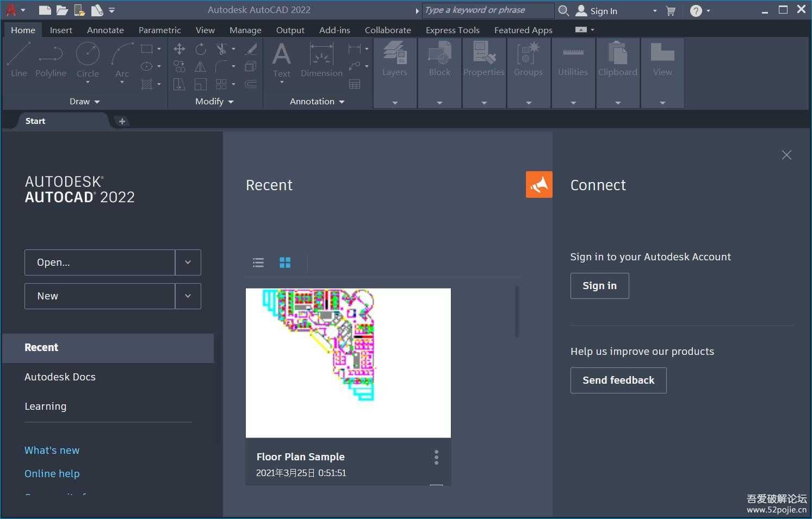The width and height of the screenshot is (812, 519).
Task: Click the Text annotation tool
Action: pos(281,55)
